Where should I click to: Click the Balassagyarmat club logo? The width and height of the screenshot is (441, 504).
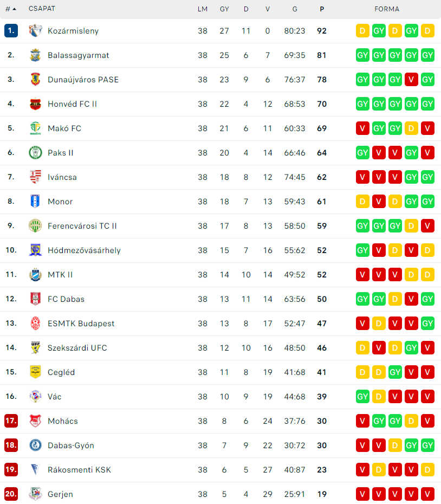(x=35, y=55)
